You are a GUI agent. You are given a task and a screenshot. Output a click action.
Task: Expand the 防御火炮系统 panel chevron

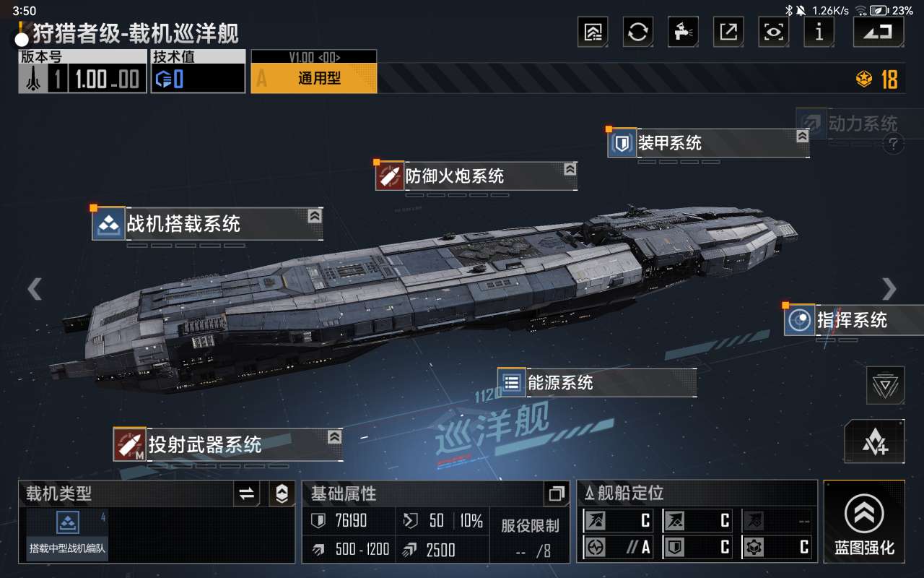tap(570, 169)
